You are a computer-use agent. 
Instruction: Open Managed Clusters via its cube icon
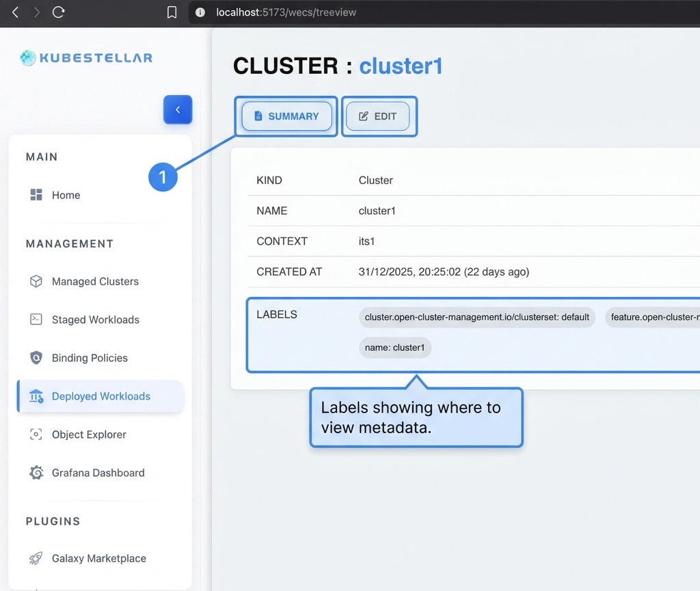(x=36, y=281)
